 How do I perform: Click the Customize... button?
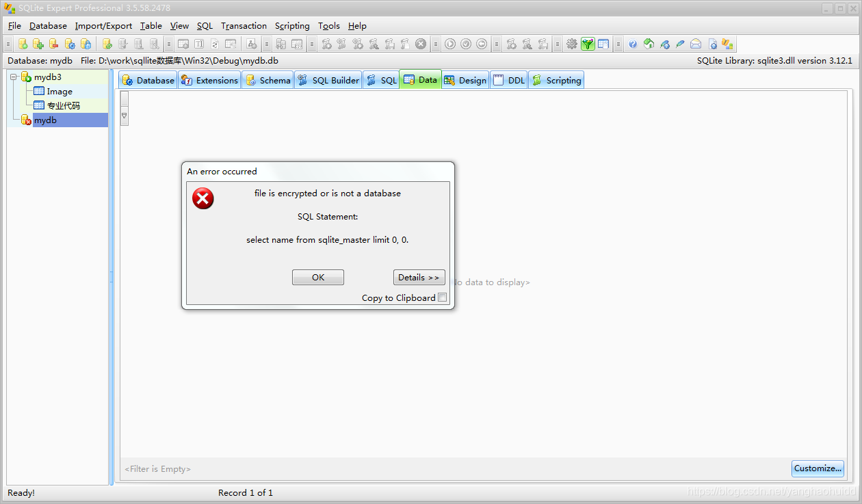[818, 468]
